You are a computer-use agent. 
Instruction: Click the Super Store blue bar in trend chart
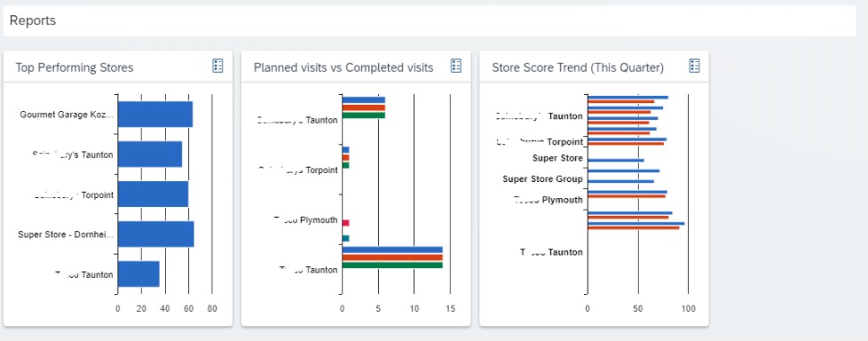pos(616,160)
